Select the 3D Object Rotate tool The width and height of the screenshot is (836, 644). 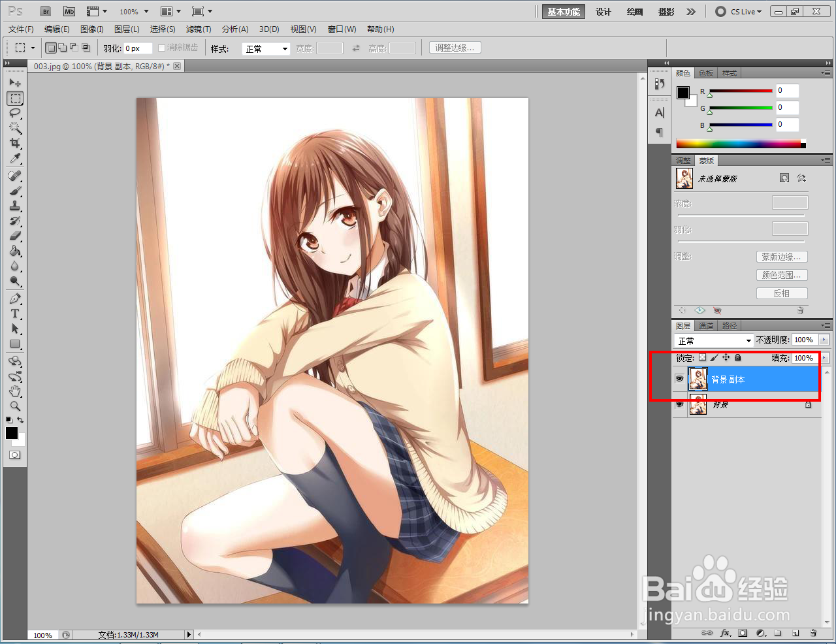point(15,362)
